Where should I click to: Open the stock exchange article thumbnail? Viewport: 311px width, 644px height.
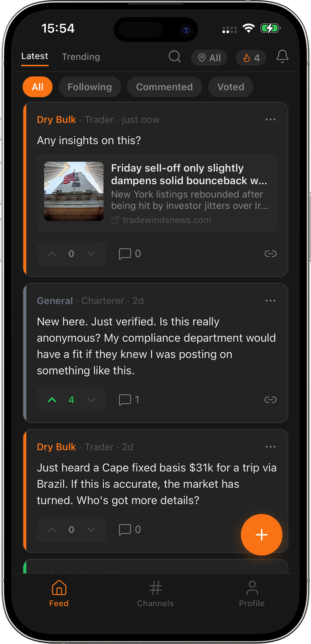tap(74, 191)
